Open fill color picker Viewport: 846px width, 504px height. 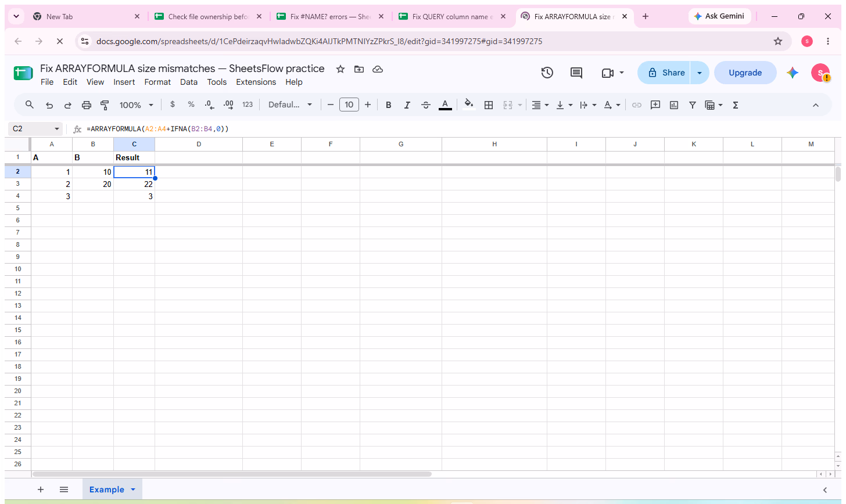point(469,105)
